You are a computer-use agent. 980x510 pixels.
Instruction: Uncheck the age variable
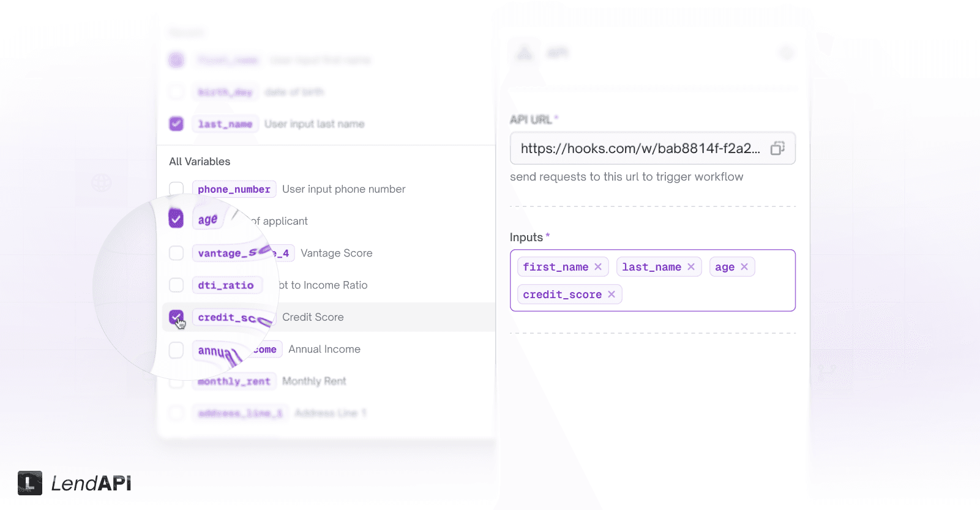tap(176, 218)
